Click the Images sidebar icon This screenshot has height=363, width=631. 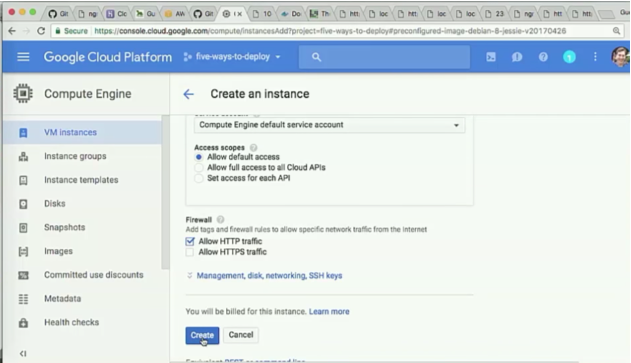[x=23, y=251]
